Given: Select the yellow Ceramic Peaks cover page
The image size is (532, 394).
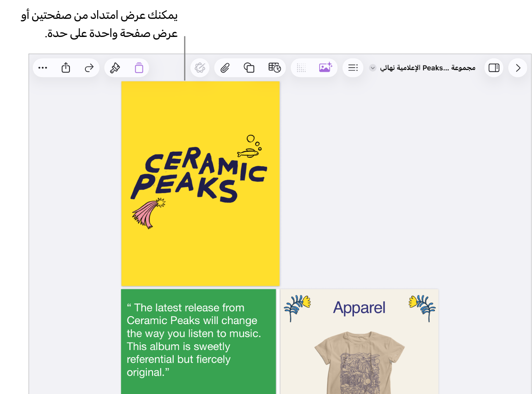Looking at the screenshot, I should coord(200,184).
